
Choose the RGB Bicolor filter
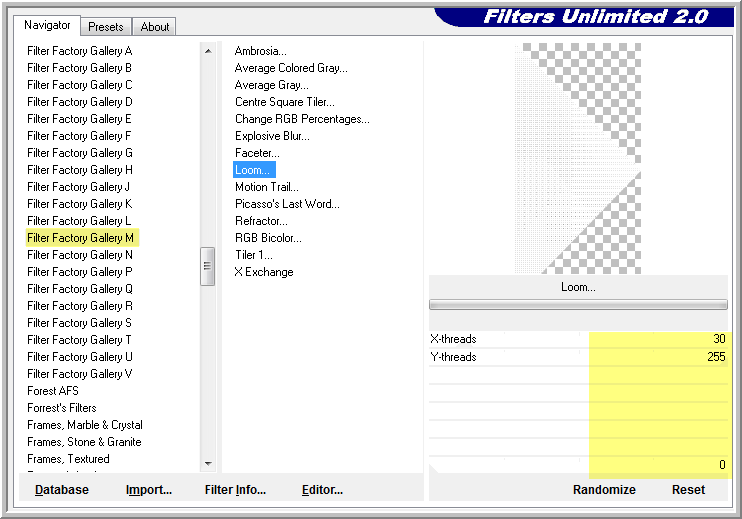[268, 238]
